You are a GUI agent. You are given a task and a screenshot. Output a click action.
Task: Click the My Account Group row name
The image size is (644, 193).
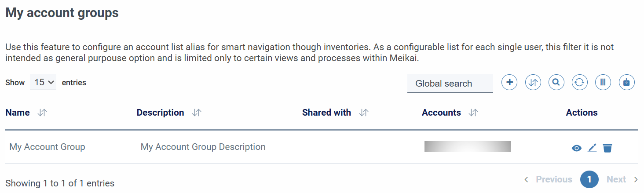(x=47, y=147)
